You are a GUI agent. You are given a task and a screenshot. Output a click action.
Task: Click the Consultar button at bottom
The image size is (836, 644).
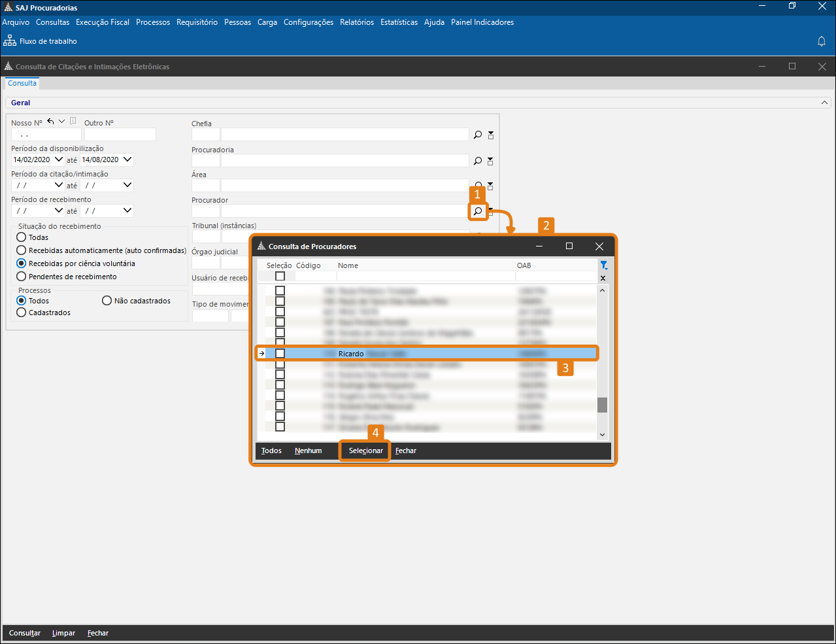pos(25,633)
